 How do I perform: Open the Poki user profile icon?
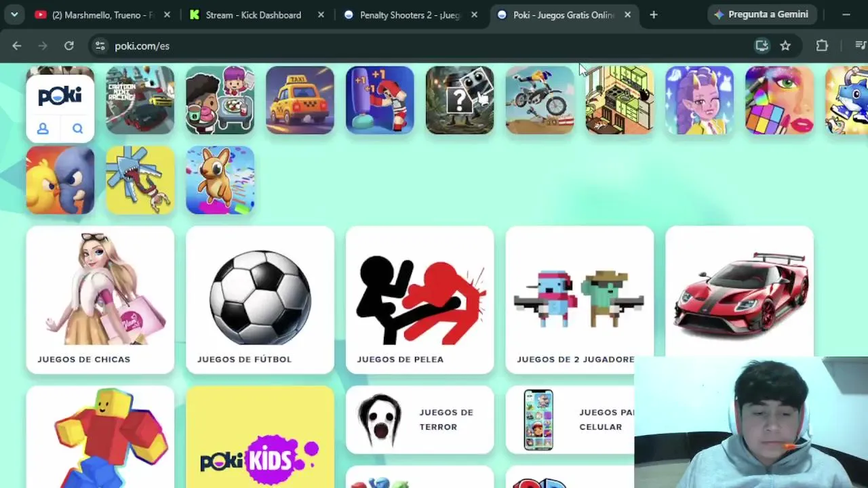point(43,129)
